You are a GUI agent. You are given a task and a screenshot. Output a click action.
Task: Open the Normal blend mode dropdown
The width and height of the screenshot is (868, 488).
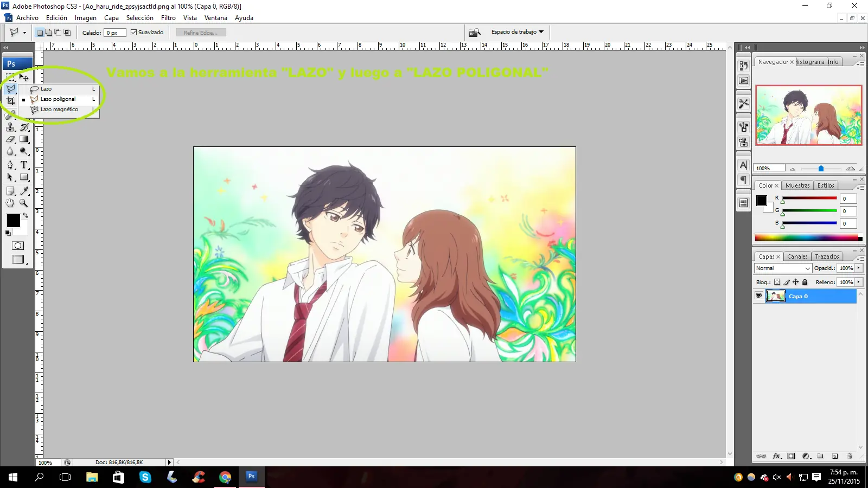(783, 268)
